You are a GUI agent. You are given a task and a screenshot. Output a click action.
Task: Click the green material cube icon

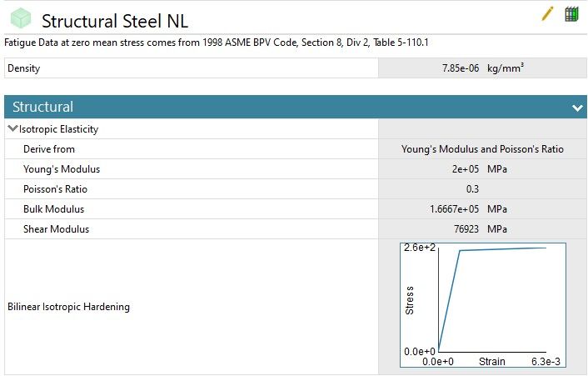(21, 20)
